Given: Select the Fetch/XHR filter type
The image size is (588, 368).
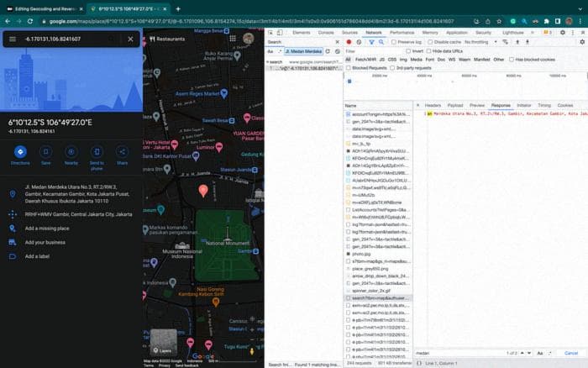Looking at the screenshot, I should click(x=365, y=60).
